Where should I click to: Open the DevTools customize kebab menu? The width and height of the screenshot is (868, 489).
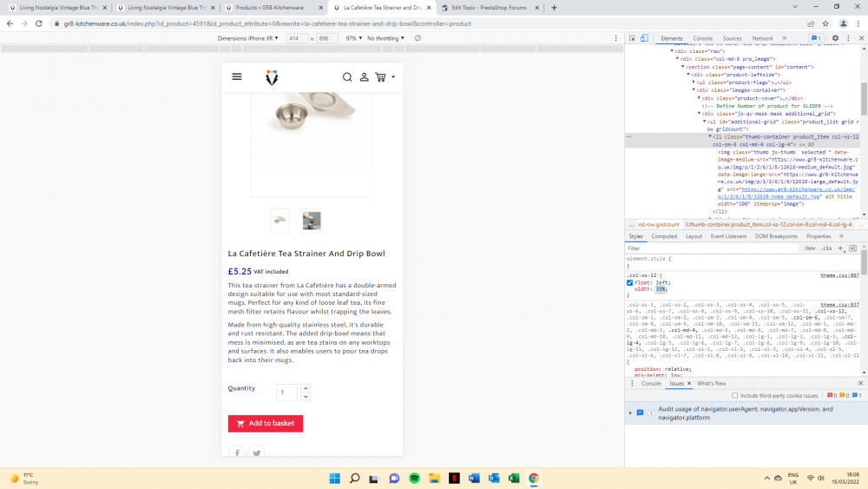[x=848, y=38]
